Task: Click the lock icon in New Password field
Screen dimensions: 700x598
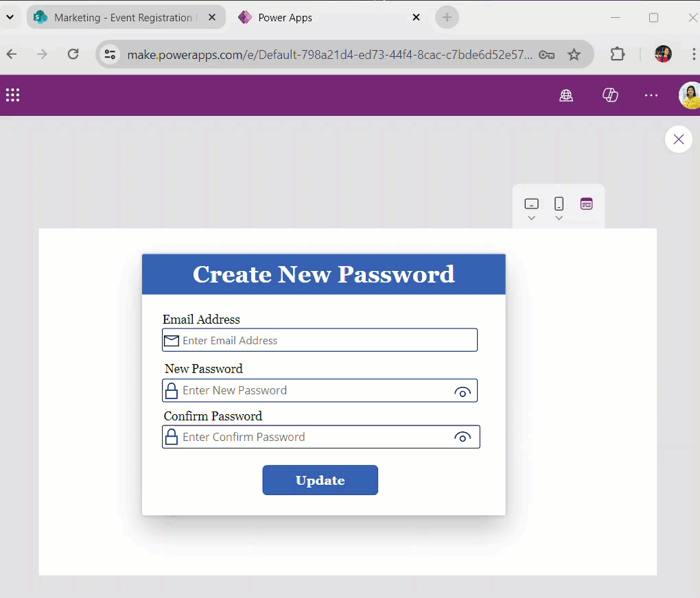Action: click(171, 390)
